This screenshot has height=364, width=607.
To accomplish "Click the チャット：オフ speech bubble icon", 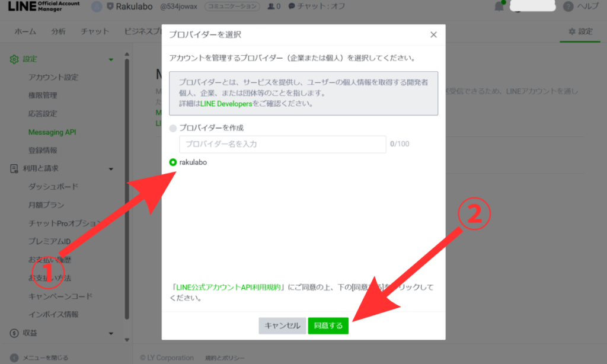I will tap(292, 7).
